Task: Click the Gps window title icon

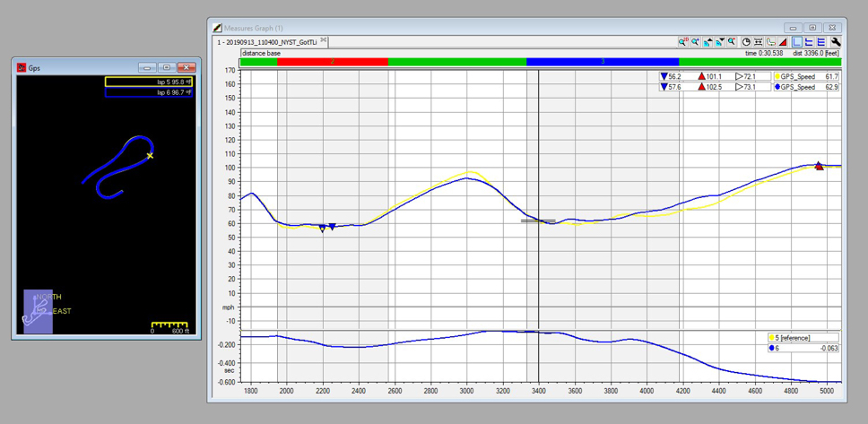Action: pyautogui.click(x=22, y=67)
